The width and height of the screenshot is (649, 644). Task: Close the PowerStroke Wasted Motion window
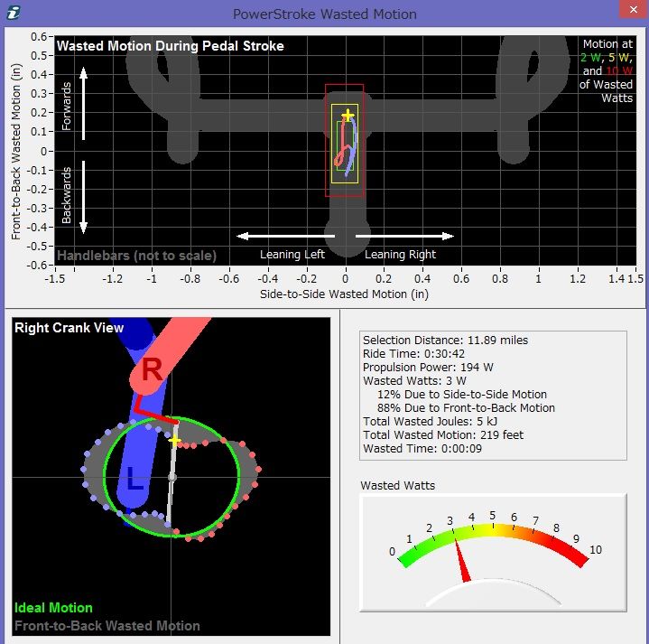634,10
